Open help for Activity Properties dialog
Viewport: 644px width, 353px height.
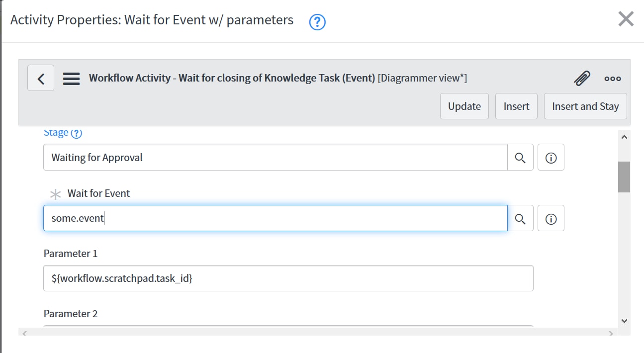tap(317, 22)
